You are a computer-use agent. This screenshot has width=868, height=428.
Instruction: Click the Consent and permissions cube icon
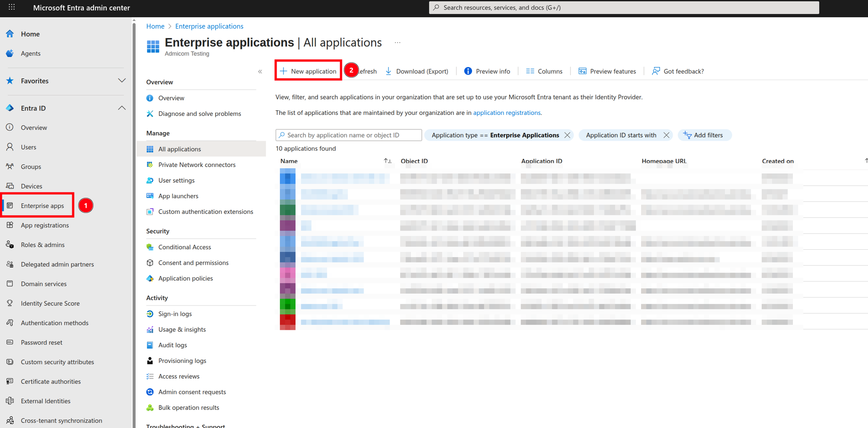150,263
